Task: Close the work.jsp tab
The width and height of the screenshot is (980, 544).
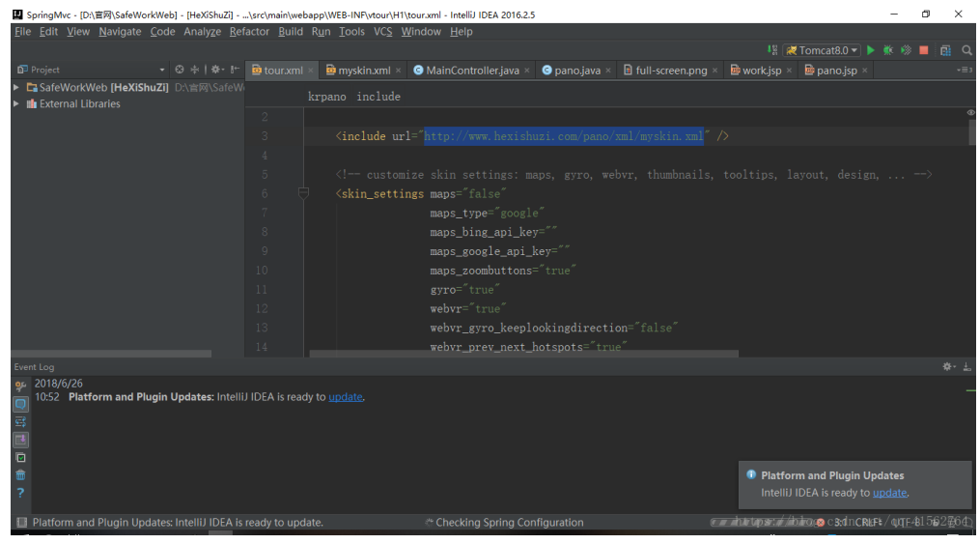Action: (x=790, y=71)
